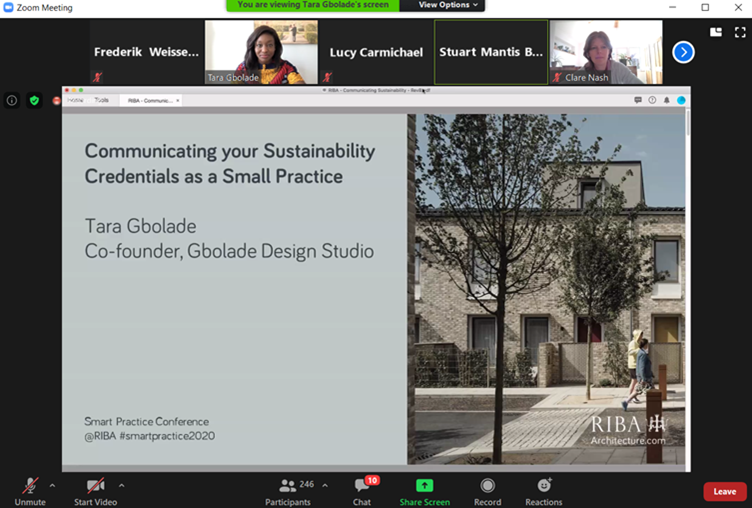Unmute the microphone

coord(30,491)
